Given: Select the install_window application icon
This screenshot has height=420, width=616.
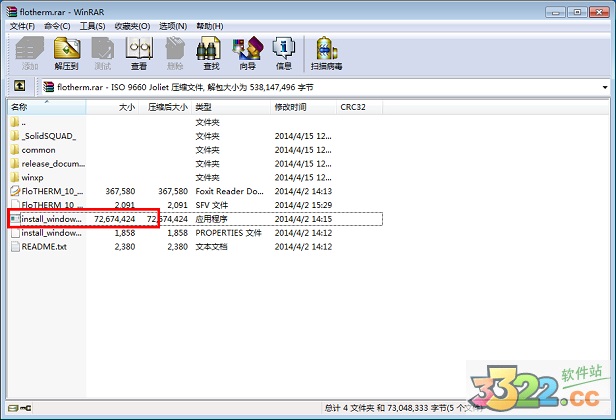Looking at the screenshot, I should pyautogui.click(x=15, y=219).
